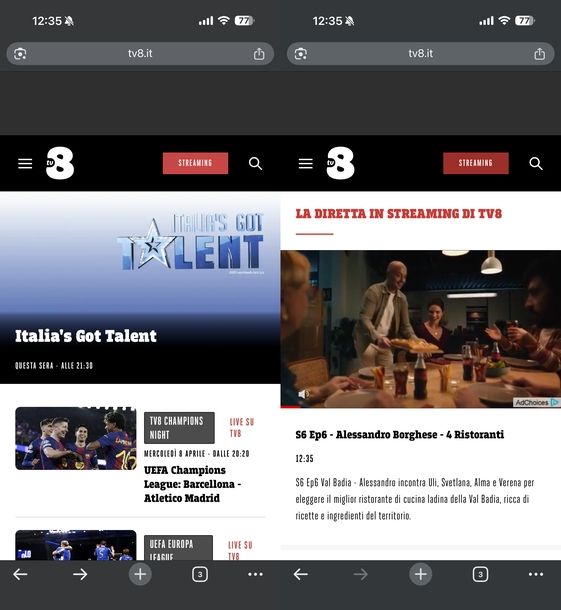Click live stream video player
Image resolution: width=561 pixels, height=610 pixels.
pos(421,329)
